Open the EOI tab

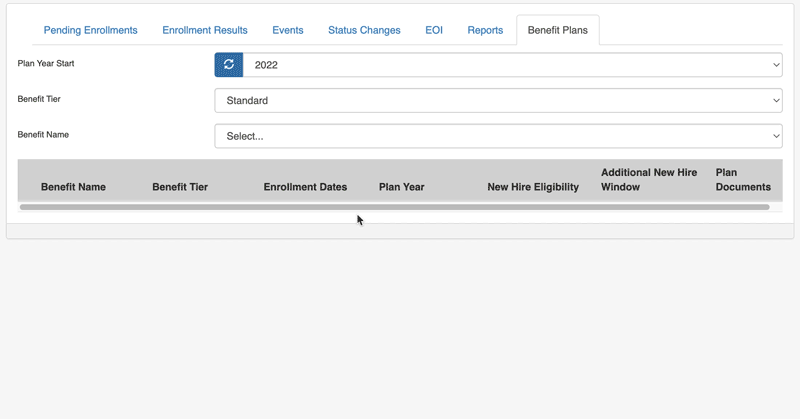coord(434,30)
